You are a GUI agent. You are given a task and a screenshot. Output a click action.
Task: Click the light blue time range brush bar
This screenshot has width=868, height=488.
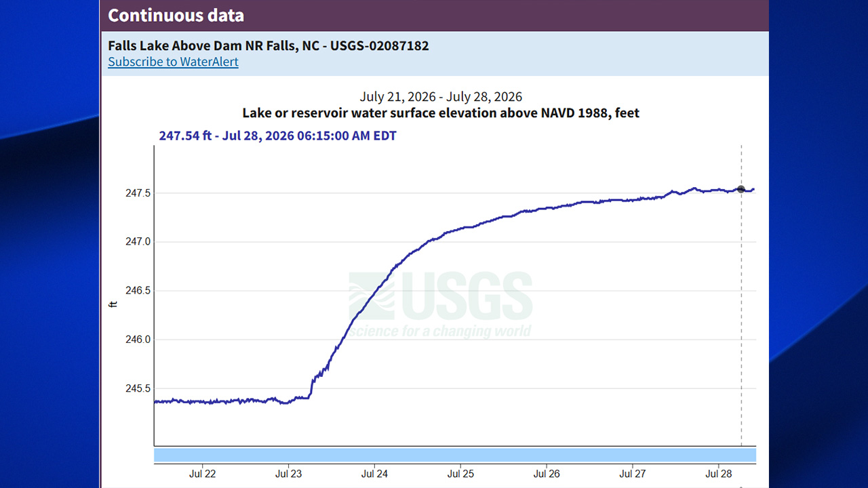coord(455,455)
